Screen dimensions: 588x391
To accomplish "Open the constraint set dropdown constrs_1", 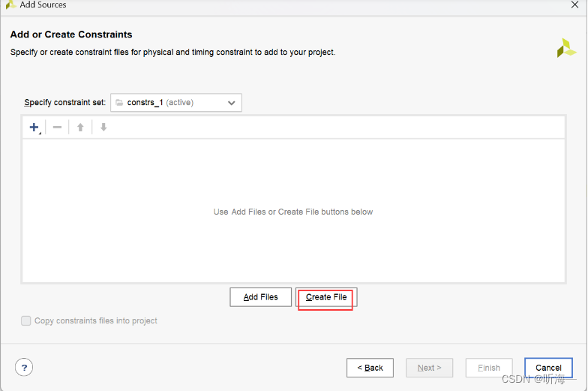I will point(175,102).
